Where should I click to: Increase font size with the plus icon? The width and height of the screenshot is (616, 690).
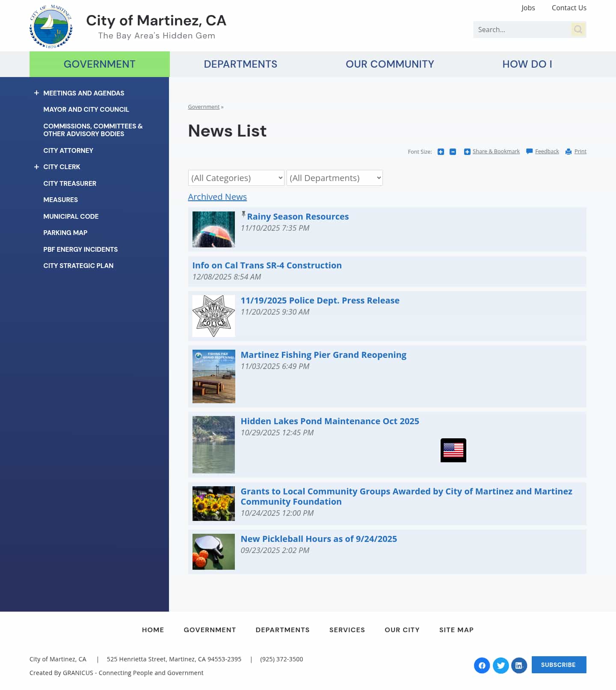[x=441, y=152]
